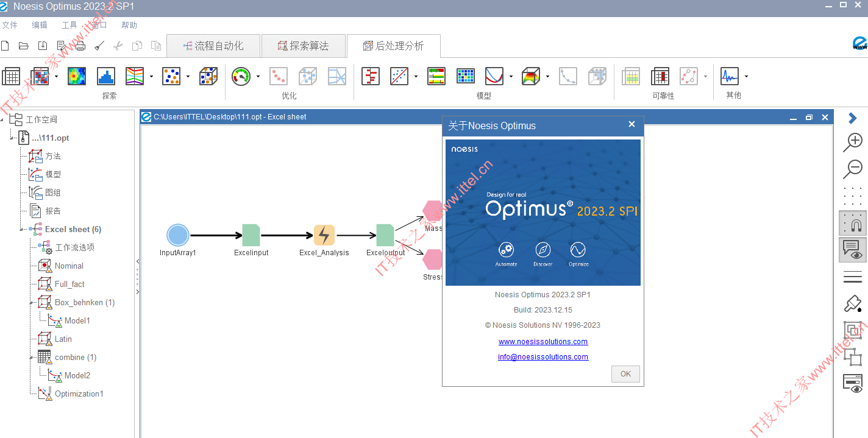Open dropdown arrow beside correlation matrix icon
868x438 pixels.
[x=57, y=77]
